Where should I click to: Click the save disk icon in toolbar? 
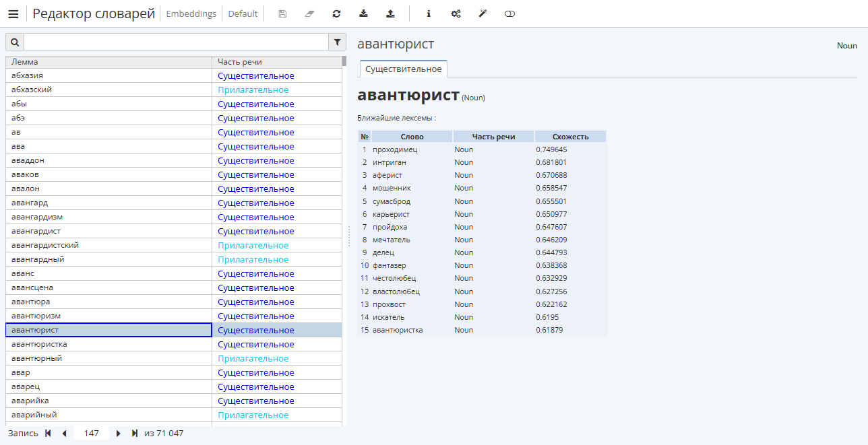282,13
